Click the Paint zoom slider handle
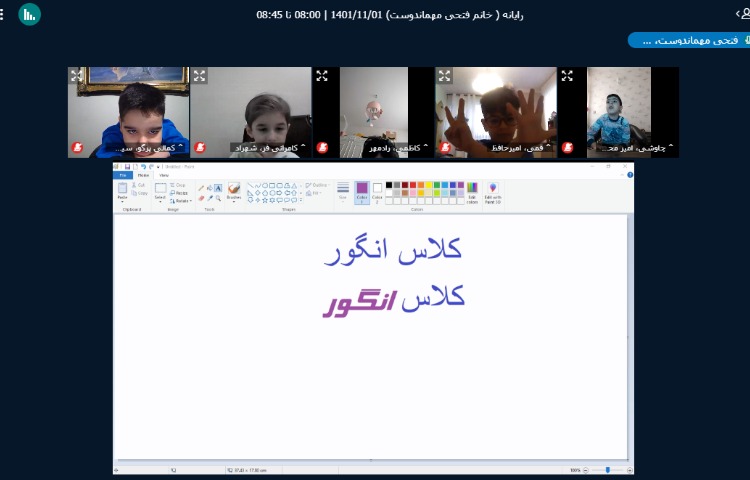The image size is (750, 480). click(x=607, y=470)
